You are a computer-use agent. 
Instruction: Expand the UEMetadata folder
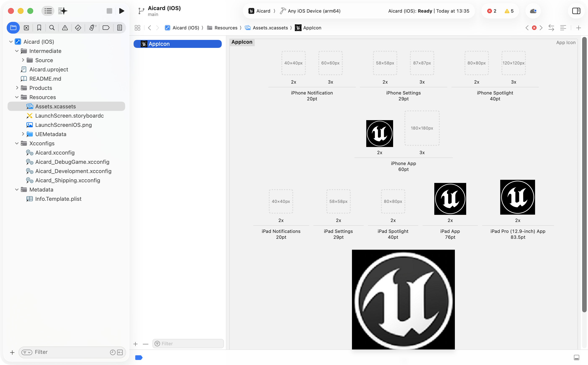(x=23, y=134)
